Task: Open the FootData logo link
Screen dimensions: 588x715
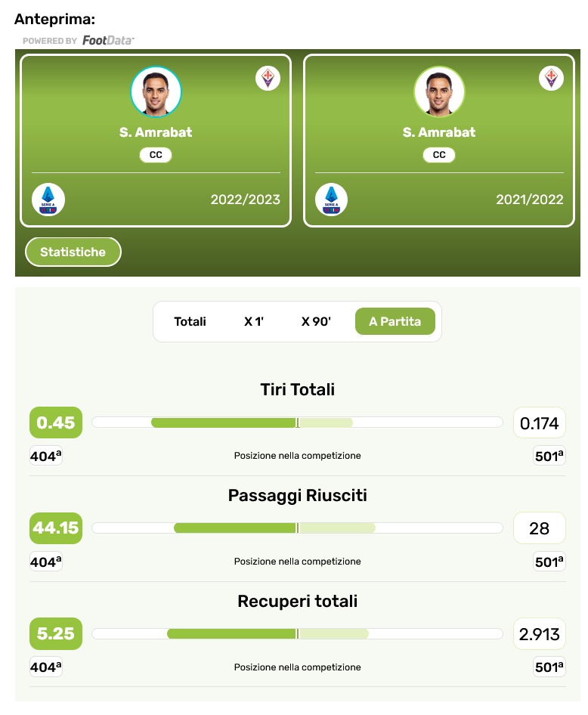Action: click(x=108, y=40)
